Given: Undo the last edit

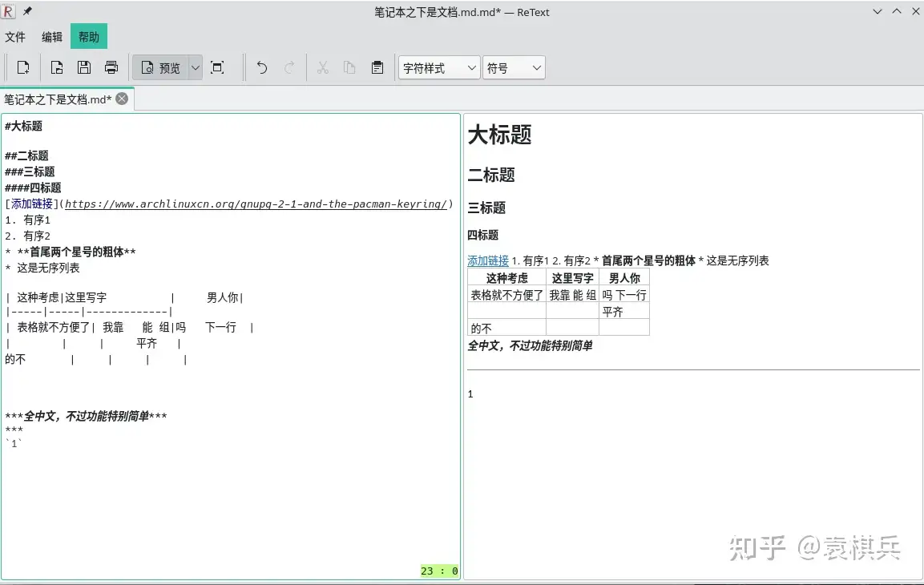Looking at the screenshot, I should coord(261,68).
